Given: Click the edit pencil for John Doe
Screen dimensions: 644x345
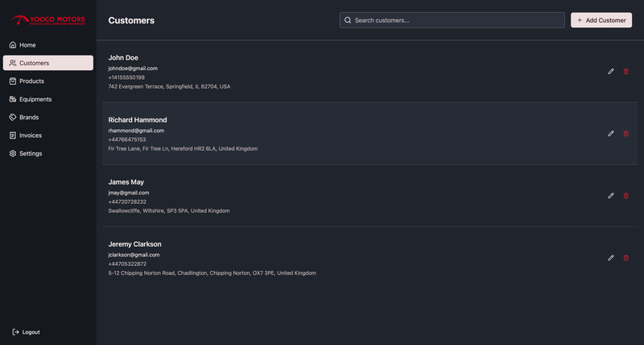Looking at the screenshot, I should pyautogui.click(x=611, y=72).
